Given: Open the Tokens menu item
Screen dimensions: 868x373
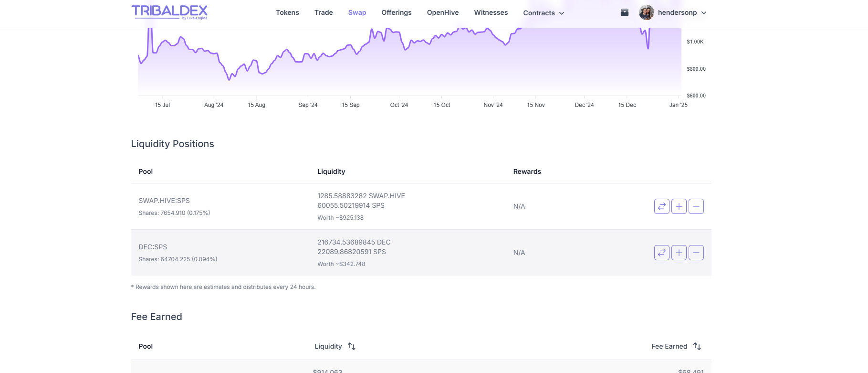Looking at the screenshot, I should coord(287,12).
